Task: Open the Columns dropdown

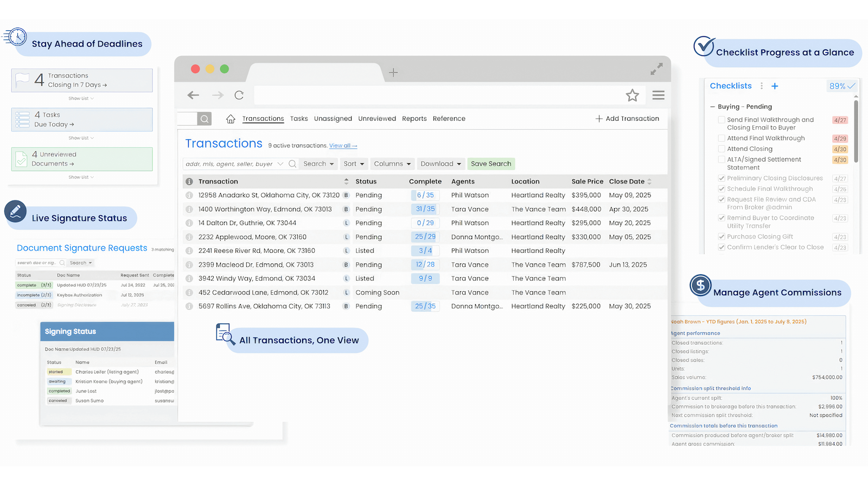Action: pos(392,164)
